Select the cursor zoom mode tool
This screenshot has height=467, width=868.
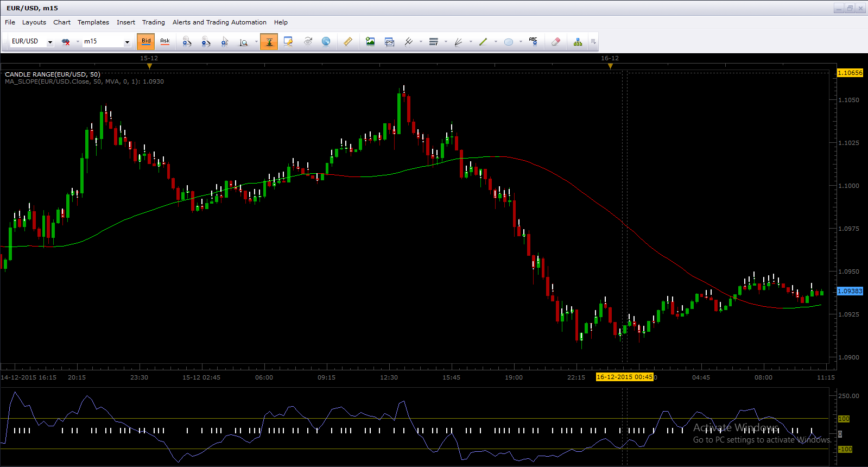pyautogui.click(x=225, y=42)
